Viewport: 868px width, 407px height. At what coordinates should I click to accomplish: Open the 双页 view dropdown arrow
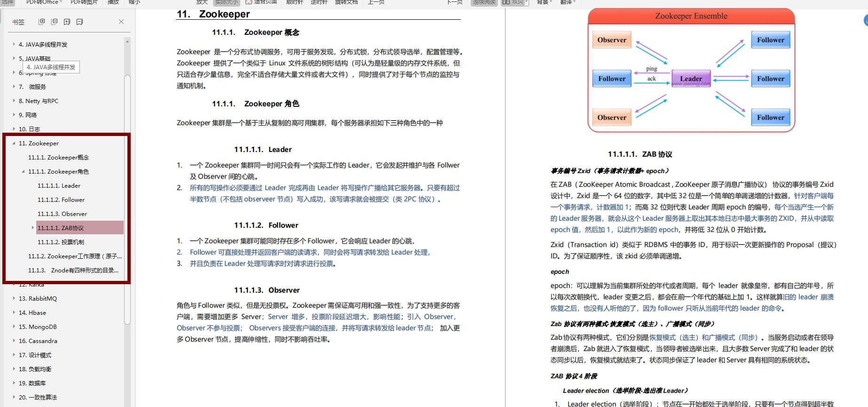[526, 2]
